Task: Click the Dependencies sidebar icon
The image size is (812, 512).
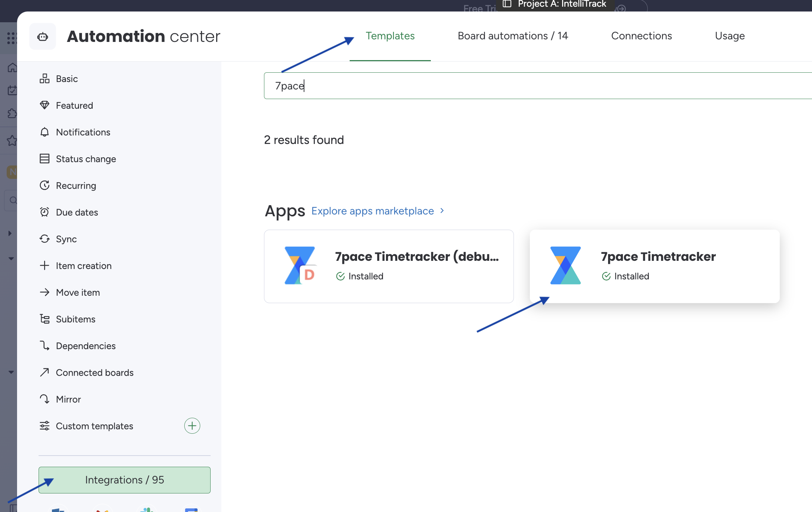Action: coord(45,345)
